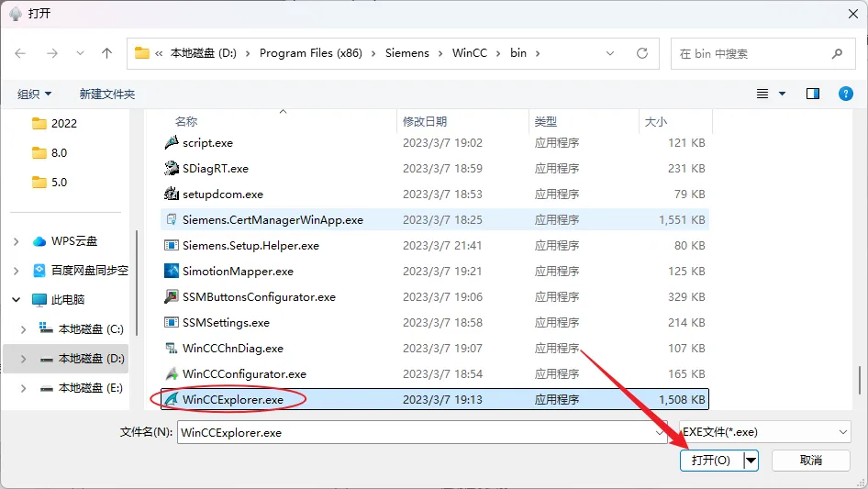Screen dimensions: 868x489
Task: Click the SSMButtonsConfigurator.exe file icon
Action: click(x=172, y=296)
